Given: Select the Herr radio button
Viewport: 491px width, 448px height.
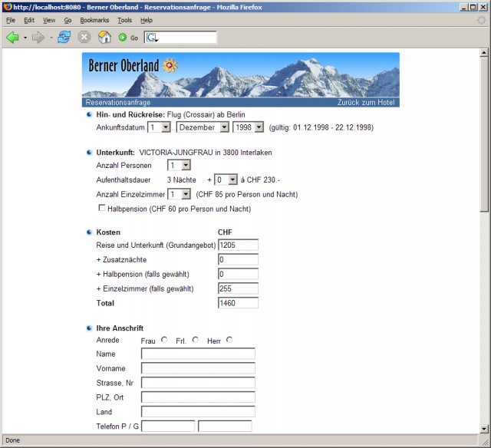Looking at the screenshot, I should [229, 340].
